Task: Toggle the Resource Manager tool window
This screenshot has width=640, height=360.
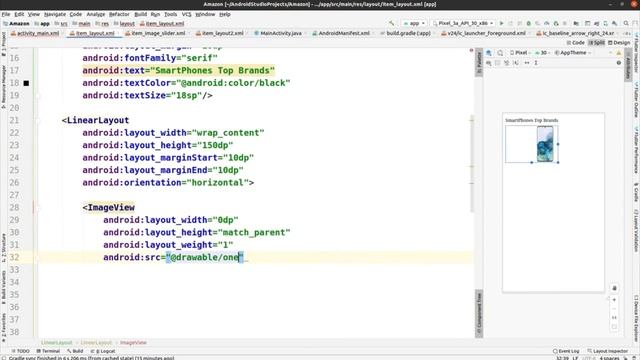Action: (4, 86)
